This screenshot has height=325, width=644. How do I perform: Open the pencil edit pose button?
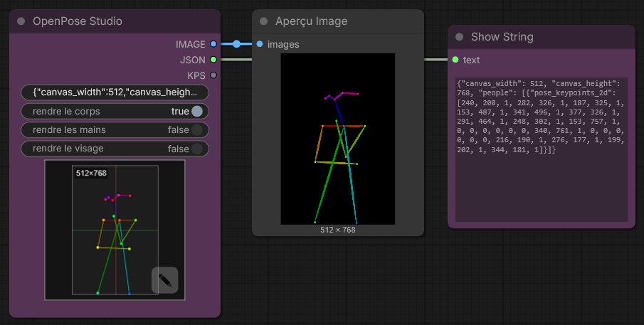(x=164, y=280)
